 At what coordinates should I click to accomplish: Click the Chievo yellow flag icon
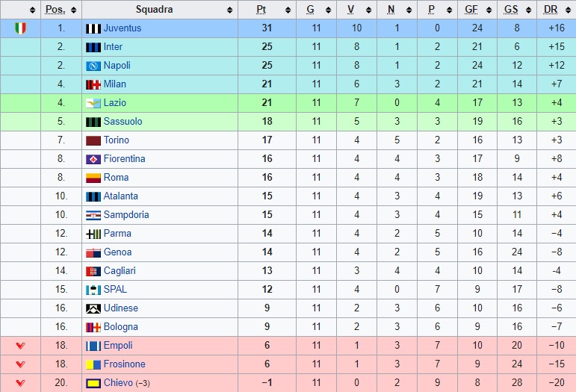(x=93, y=384)
